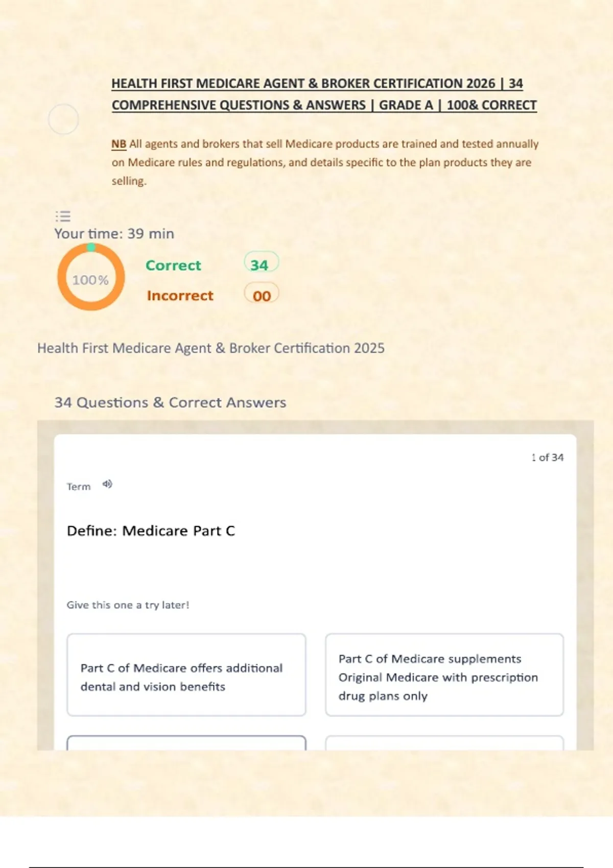This screenshot has width=613, height=868.
Task: Select the partially visible bottom-left answer card
Action: 186,743
